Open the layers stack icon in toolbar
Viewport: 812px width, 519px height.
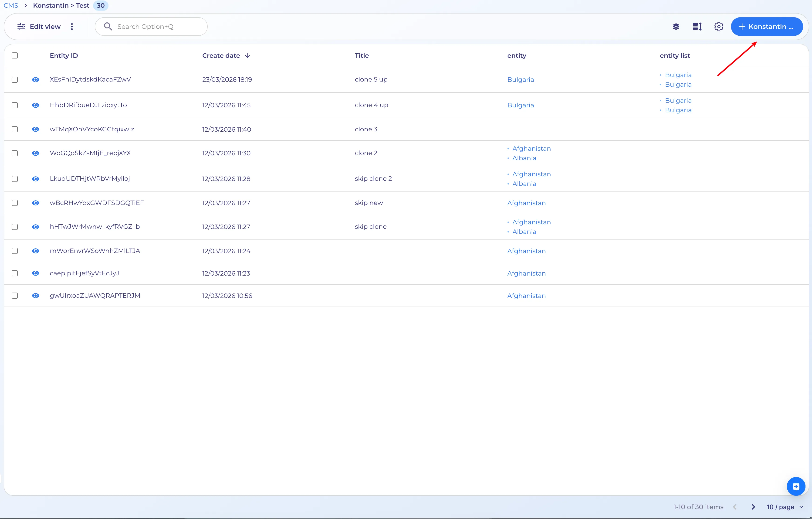676,27
